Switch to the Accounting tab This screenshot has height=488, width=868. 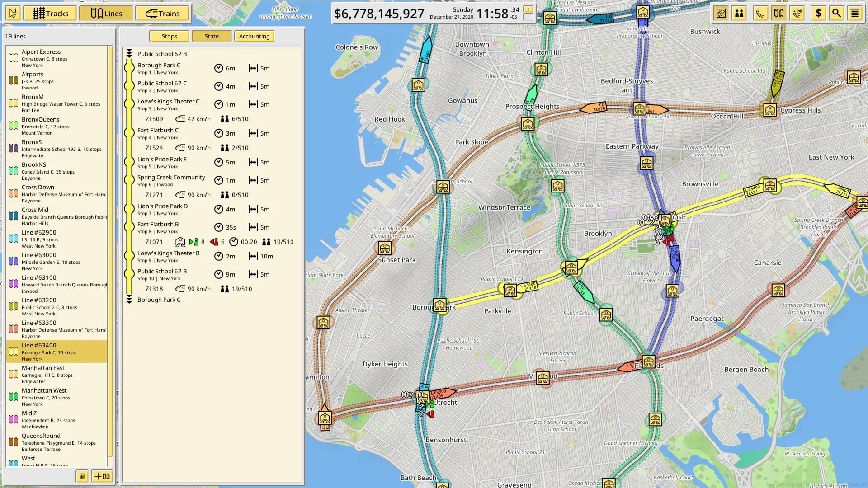[x=254, y=36]
